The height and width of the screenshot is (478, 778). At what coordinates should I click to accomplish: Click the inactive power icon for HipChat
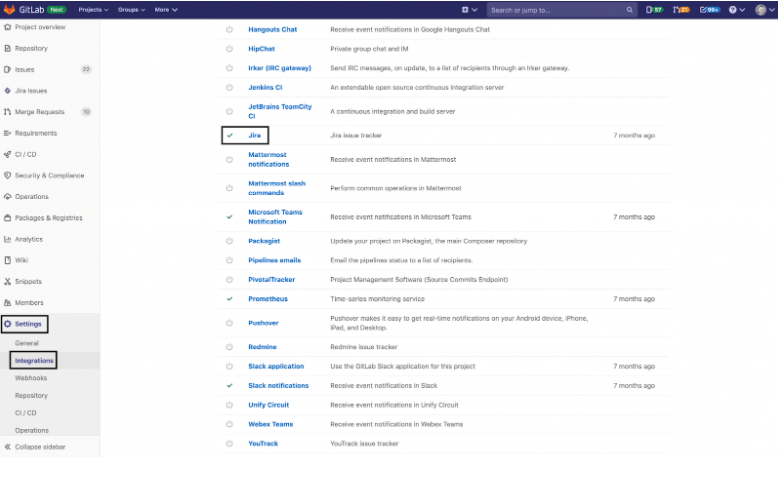229,49
